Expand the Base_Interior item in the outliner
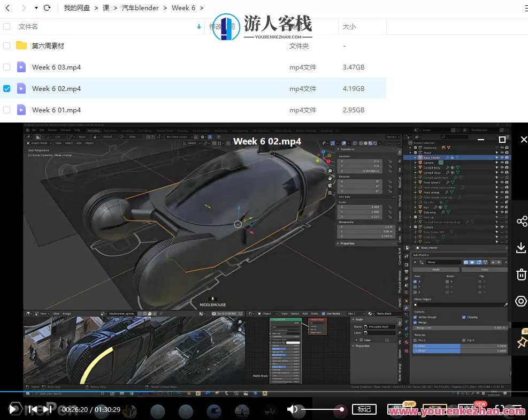The height and width of the screenshot is (420, 528). pos(415,157)
